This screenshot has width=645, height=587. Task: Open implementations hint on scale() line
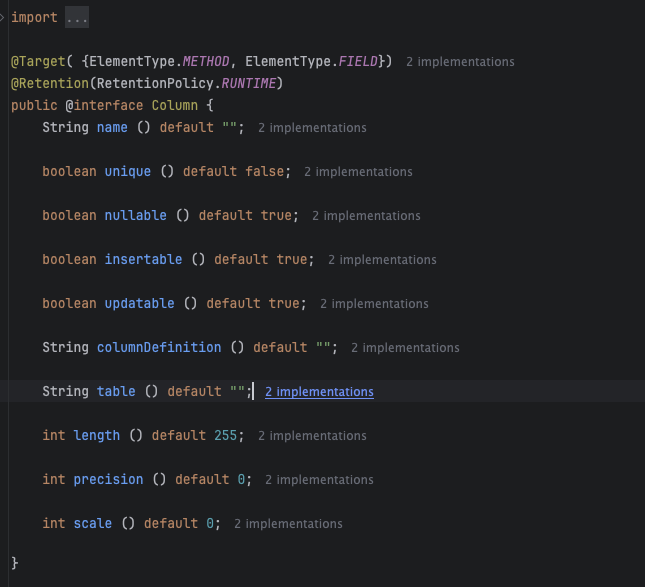(288, 524)
